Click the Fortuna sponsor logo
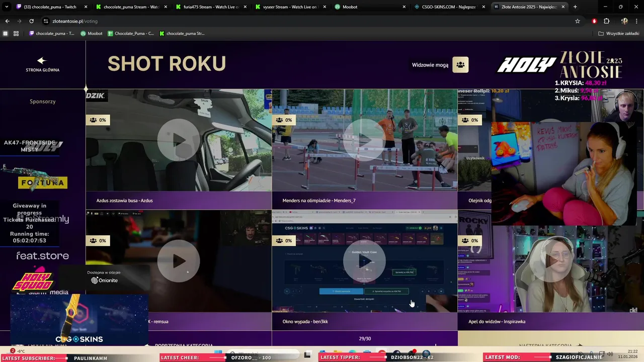The image size is (644, 362). (x=43, y=183)
